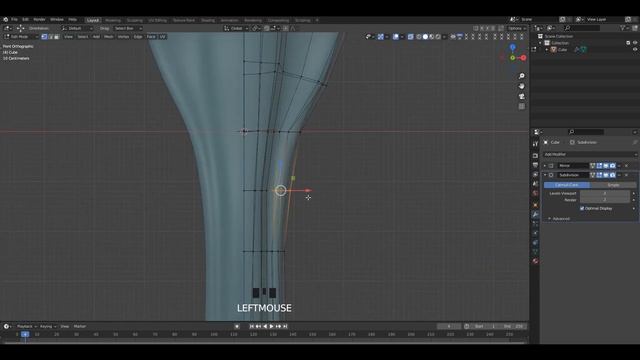Uncheck Optimal Display checkbox
This screenshot has height=360, width=640.
tap(582, 209)
